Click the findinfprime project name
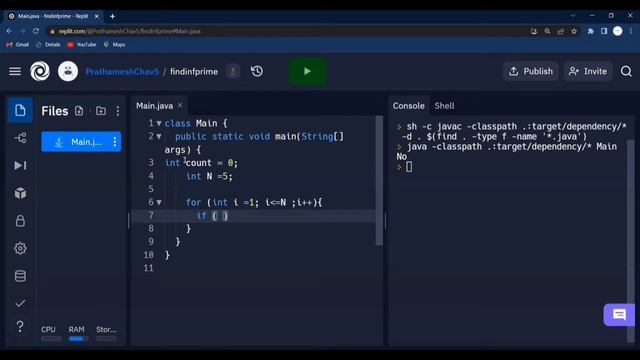The height and width of the screenshot is (360, 640). 194,71
